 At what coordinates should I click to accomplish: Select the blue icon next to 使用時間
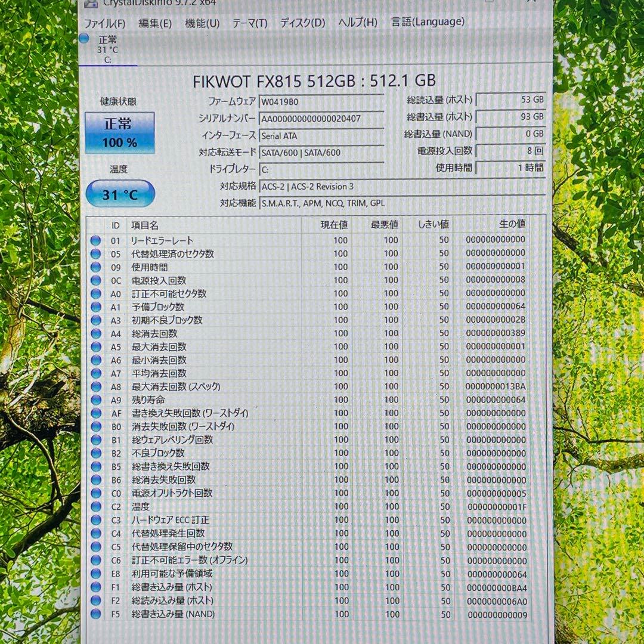(x=95, y=267)
